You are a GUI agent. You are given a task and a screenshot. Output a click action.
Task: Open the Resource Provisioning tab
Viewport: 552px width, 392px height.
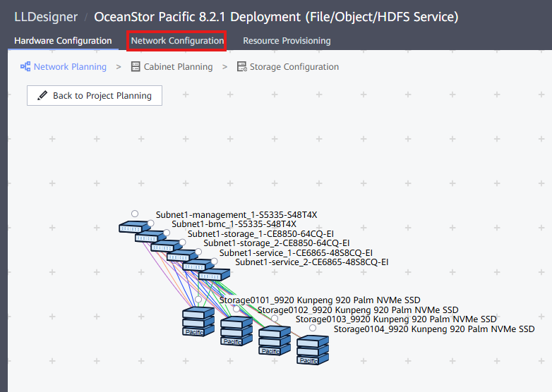(287, 41)
